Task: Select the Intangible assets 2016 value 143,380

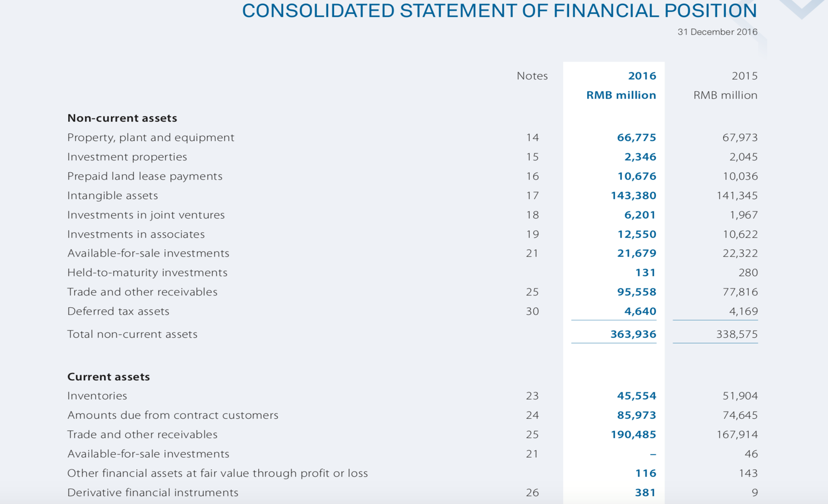Action: click(x=633, y=196)
